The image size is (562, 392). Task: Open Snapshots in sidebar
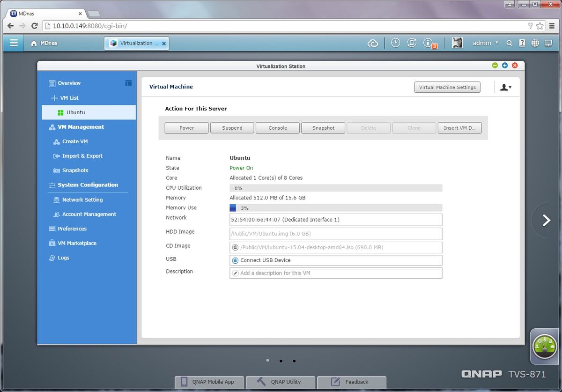click(75, 170)
